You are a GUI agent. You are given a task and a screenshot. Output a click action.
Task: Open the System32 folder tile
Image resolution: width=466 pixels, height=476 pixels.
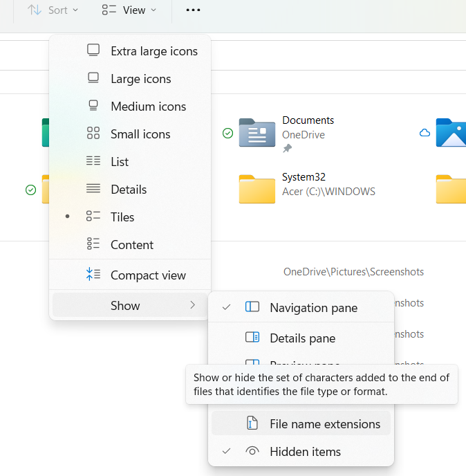point(257,187)
